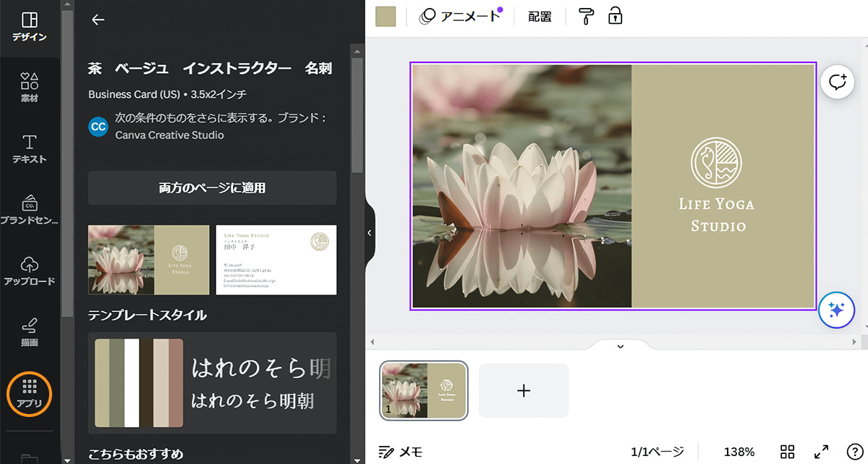Click the beige color swatch in toolbar
This screenshot has width=868, height=464.
(386, 17)
